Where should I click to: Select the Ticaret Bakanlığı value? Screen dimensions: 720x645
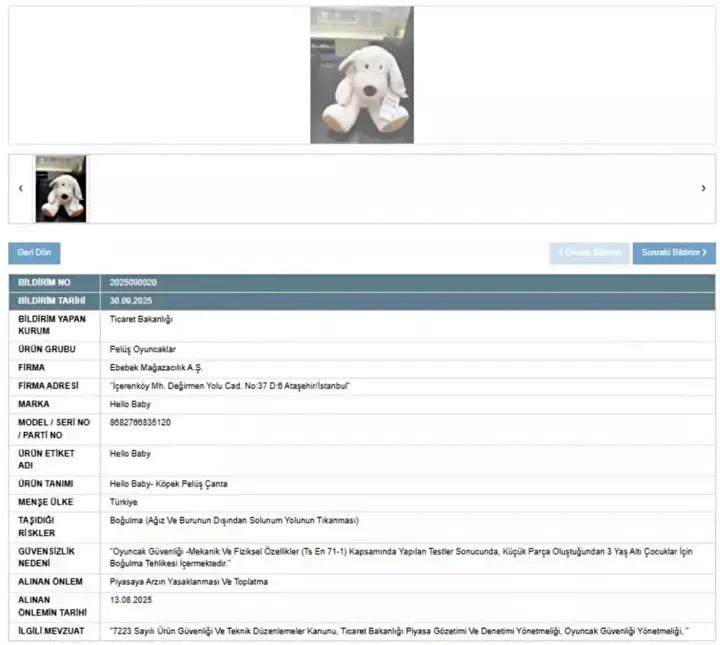(x=141, y=319)
